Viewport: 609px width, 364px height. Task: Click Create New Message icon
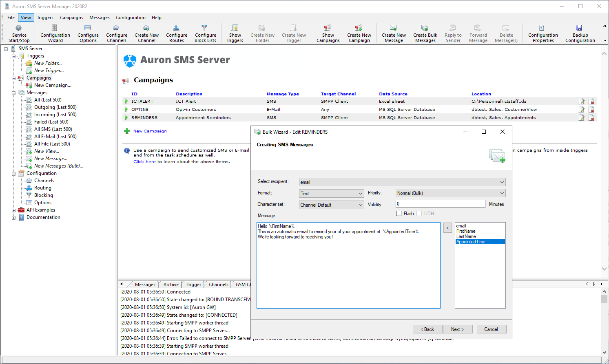pyautogui.click(x=394, y=33)
